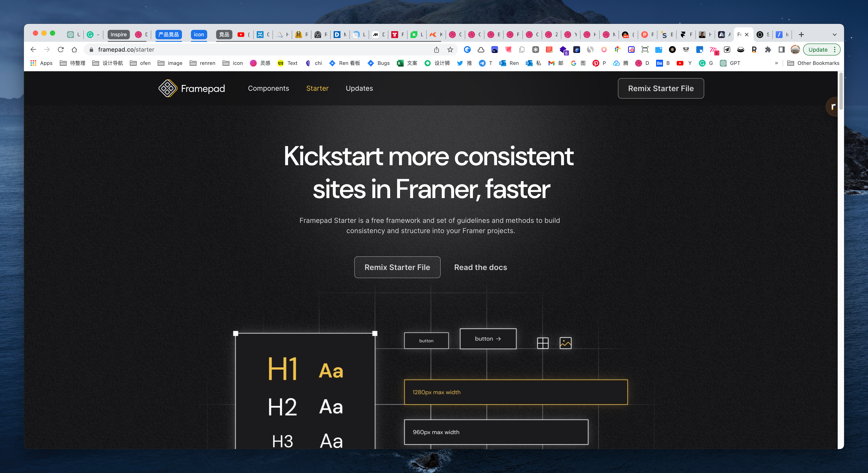Open the Behance bookmark B
The width and height of the screenshot is (868, 473).
663,63
